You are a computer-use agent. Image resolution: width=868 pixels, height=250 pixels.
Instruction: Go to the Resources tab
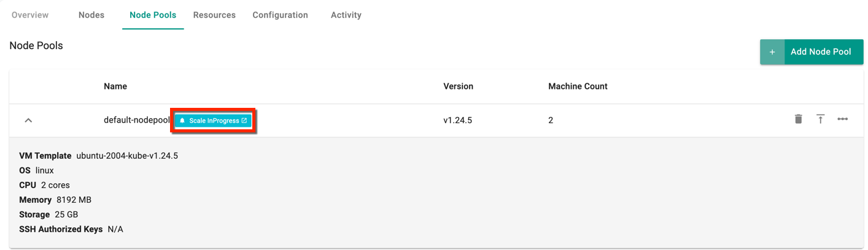pos(214,15)
